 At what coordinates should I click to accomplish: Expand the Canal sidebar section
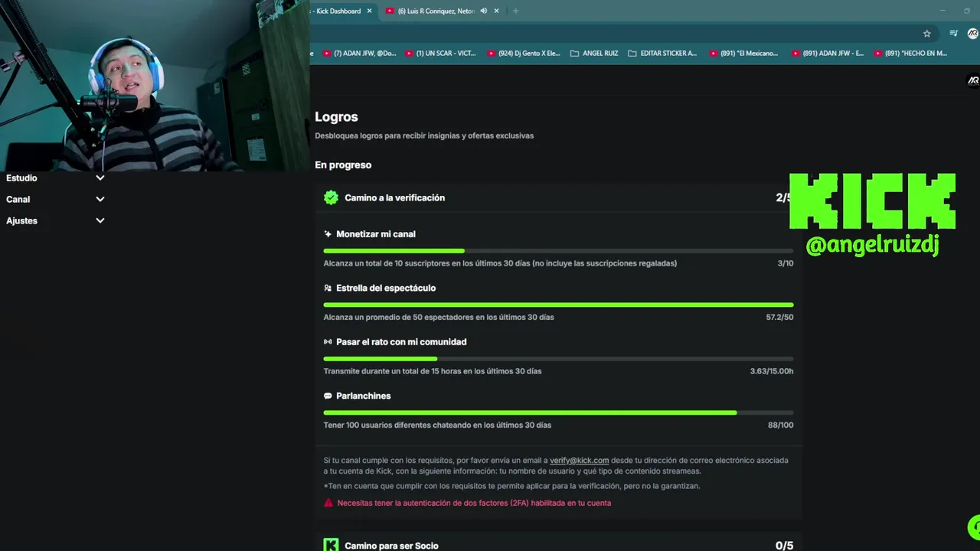(x=55, y=199)
